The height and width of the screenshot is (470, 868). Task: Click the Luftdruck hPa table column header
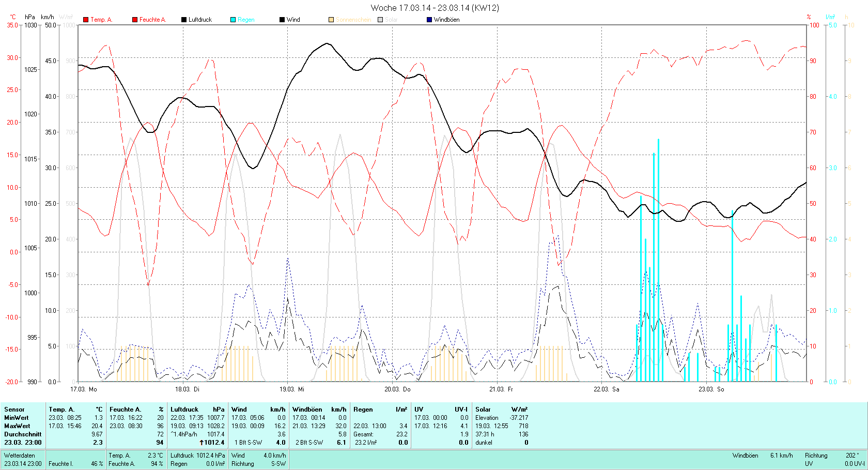pos(198,410)
